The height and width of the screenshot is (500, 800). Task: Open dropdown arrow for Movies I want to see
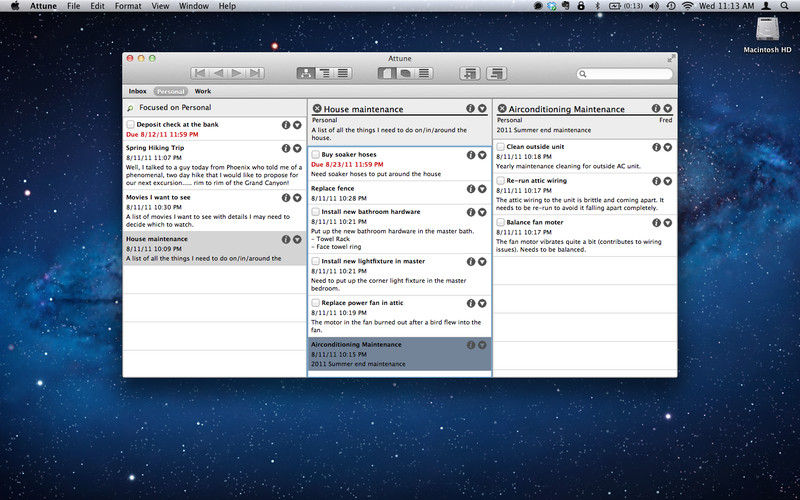297,198
